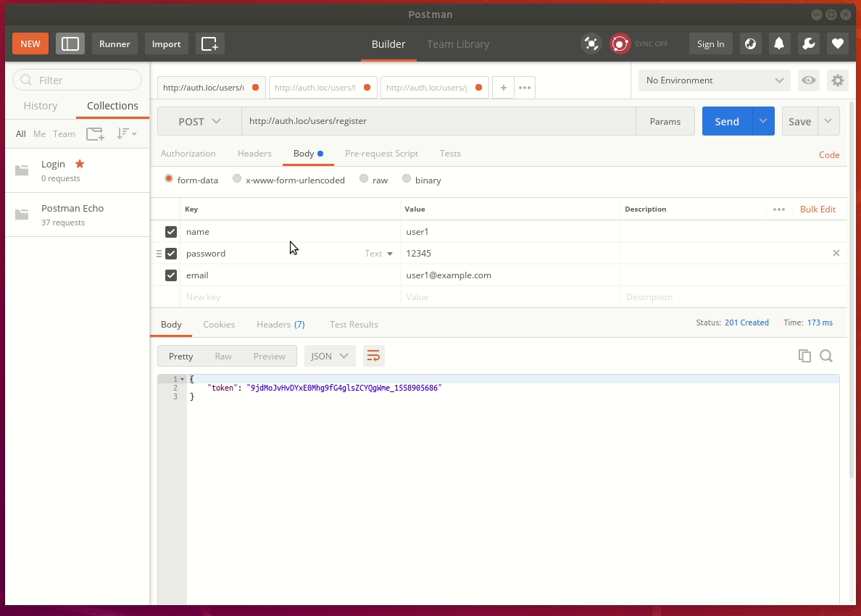
Task: Click the filter search magnifier icon
Action: [26, 80]
